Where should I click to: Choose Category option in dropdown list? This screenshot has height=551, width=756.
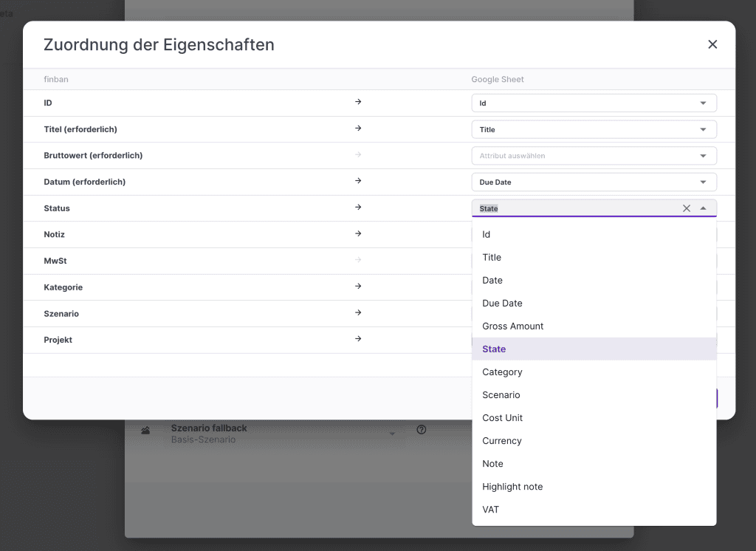(502, 372)
